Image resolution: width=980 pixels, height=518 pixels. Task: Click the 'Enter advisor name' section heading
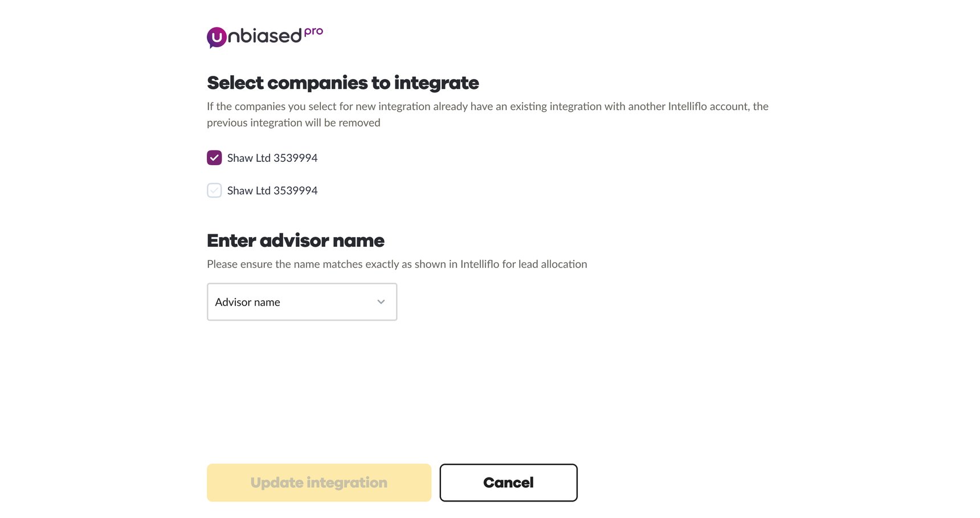295,240
